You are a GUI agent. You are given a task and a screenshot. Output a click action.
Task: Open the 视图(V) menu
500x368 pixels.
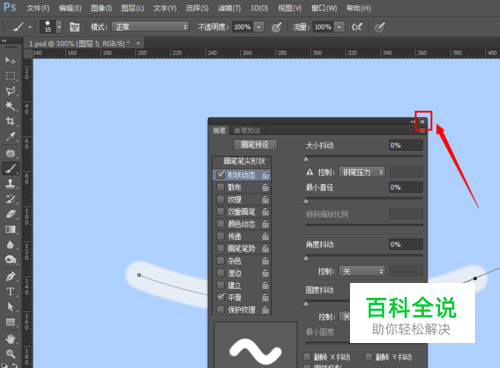pyautogui.click(x=290, y=8)
